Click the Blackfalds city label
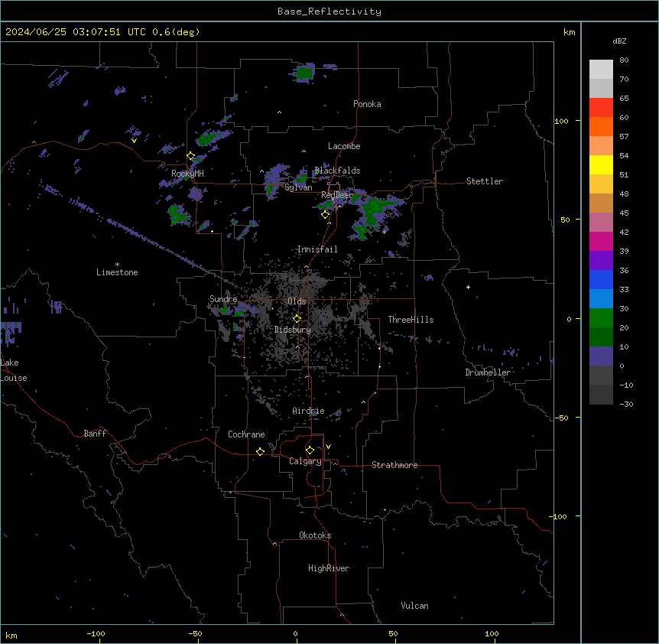The image size is (659, 644). 337,171
